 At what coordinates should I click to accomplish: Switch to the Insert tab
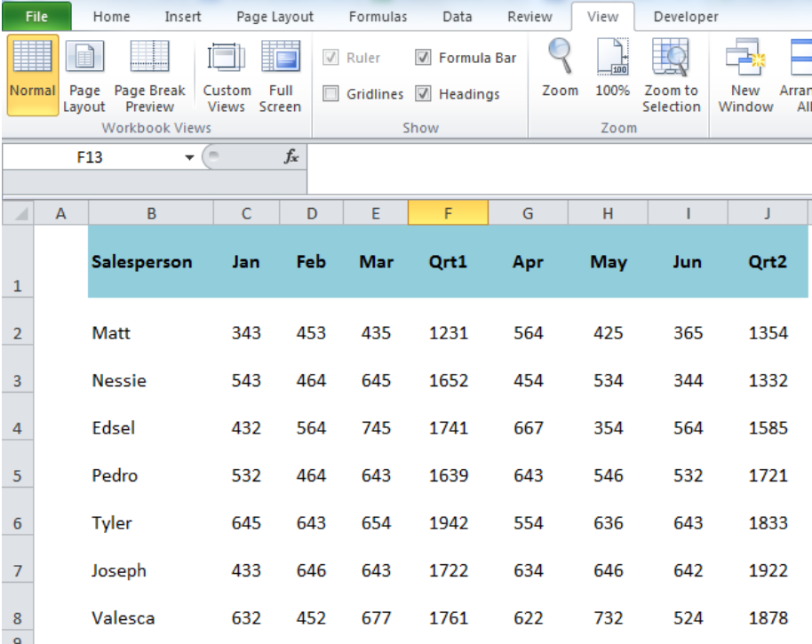(x=183, y=17)
